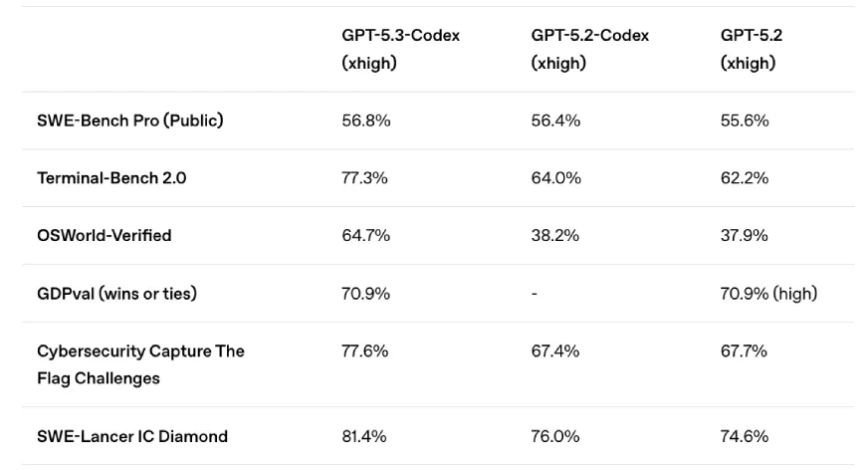This screenshot has width=868, height=470.
Task: Click the GPT-5.2-Codex (xhigh) column header
Action: click(589, 49)
